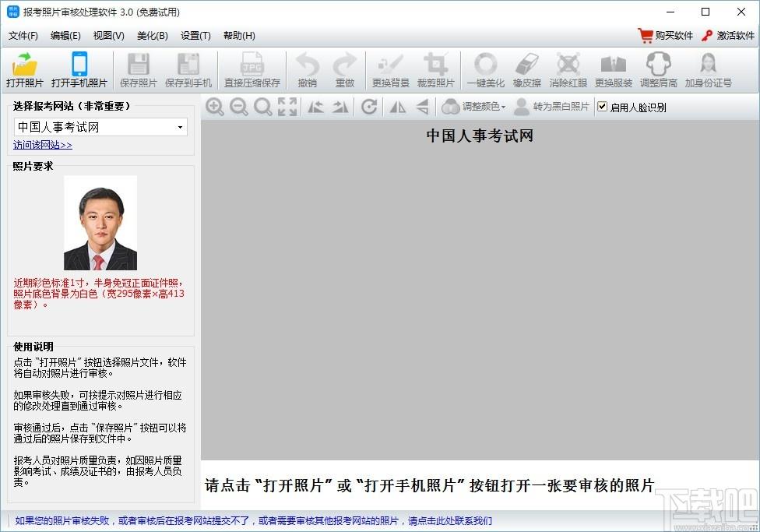Zoom in with the plus magnifier
Viewport: 760px width, 532px height.
pyautogui.click(x=215, y=107)
